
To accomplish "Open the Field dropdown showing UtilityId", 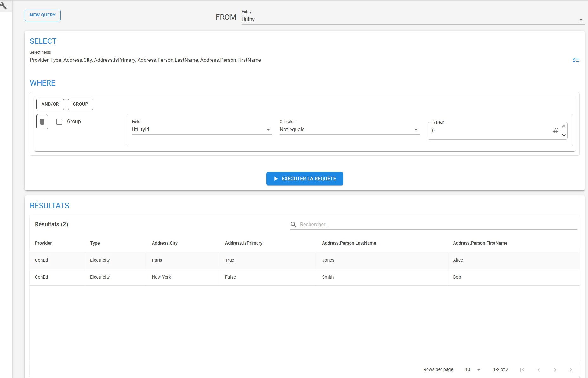I will pos(202,130).
